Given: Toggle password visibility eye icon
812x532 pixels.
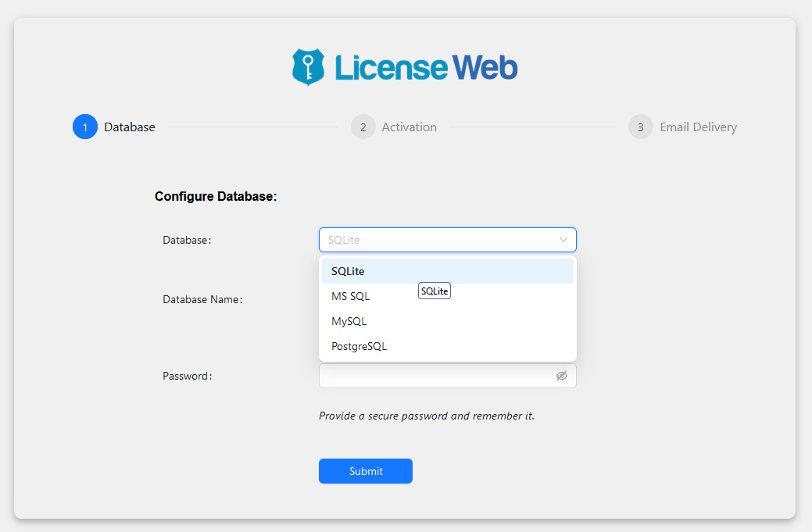Looking at the screenshot, I should [x=562, y=376].
